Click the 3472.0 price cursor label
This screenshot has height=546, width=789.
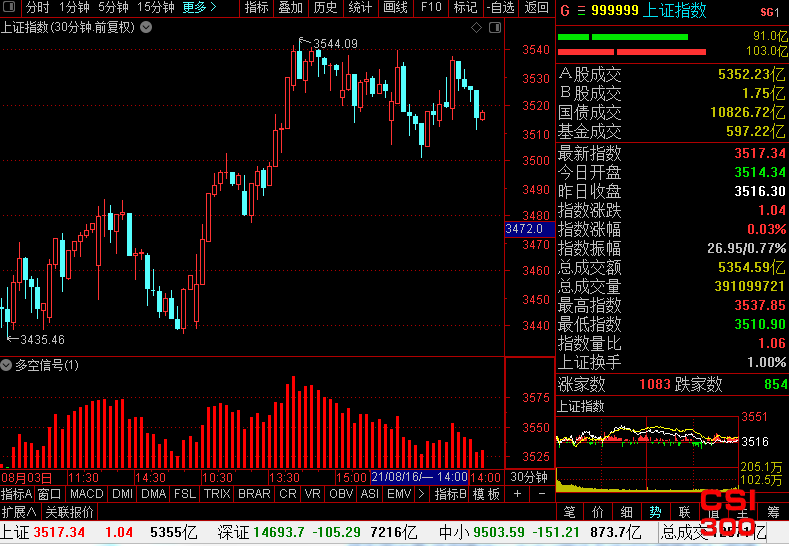click(529, 229)
